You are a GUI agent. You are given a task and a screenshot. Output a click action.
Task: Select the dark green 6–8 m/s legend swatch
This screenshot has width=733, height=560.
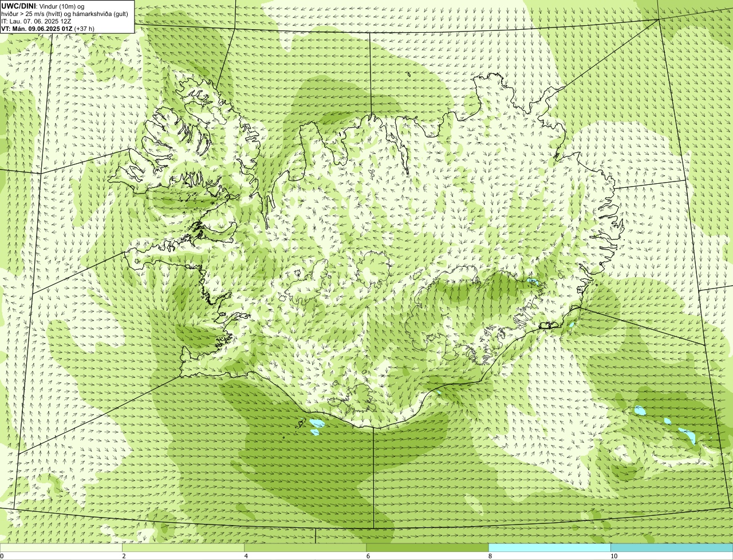pos(427,547)
